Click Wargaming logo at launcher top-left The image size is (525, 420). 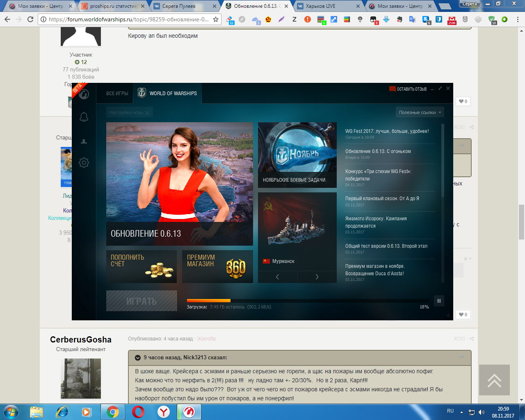coord(84,94)
